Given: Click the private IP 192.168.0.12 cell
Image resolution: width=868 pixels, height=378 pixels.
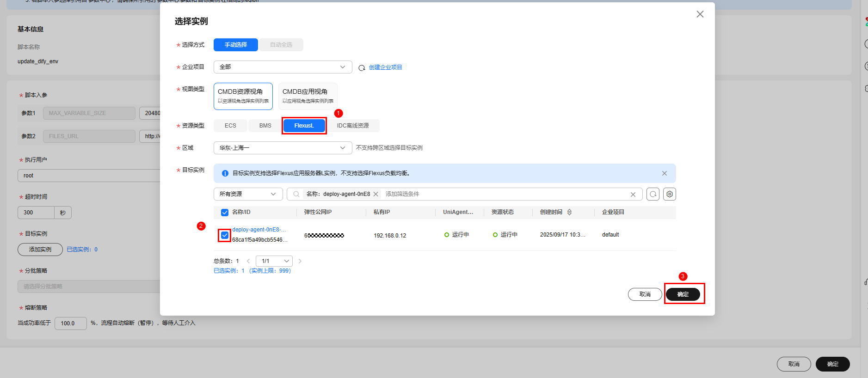Looking at the screenshot, I should [x=390, y=236].
